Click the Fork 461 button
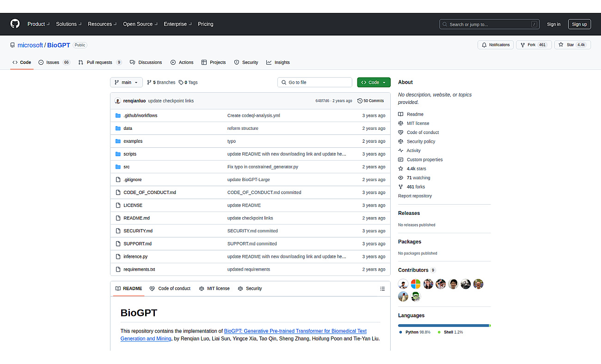The width and height of the screenshot is (601, 364). [x=534, y=45]
